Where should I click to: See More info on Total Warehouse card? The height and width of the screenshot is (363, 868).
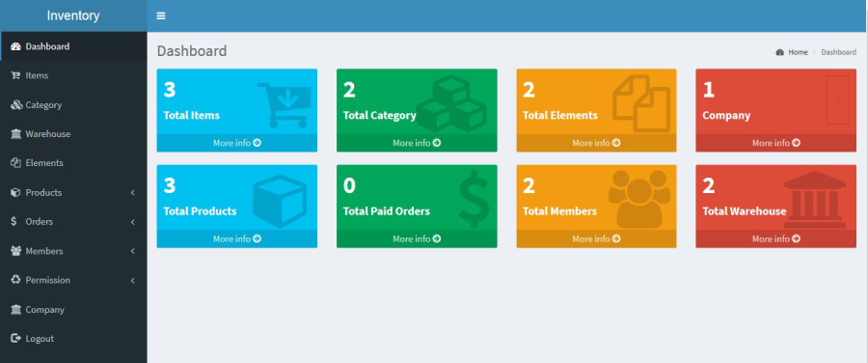click(x=776, y=238)
